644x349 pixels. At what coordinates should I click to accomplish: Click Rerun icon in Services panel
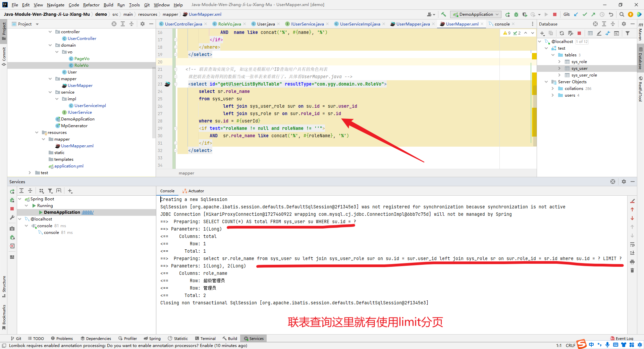(12, 191)
